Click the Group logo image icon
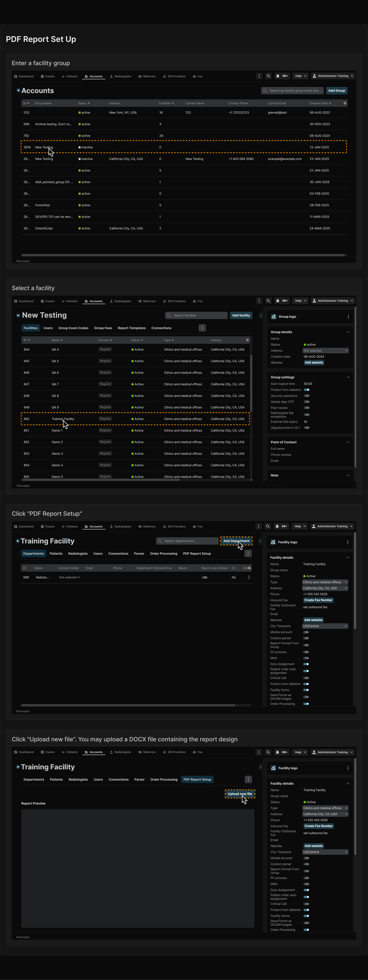Screen dimensions: 368x980 pyautogui.click(x=273, y=317)
